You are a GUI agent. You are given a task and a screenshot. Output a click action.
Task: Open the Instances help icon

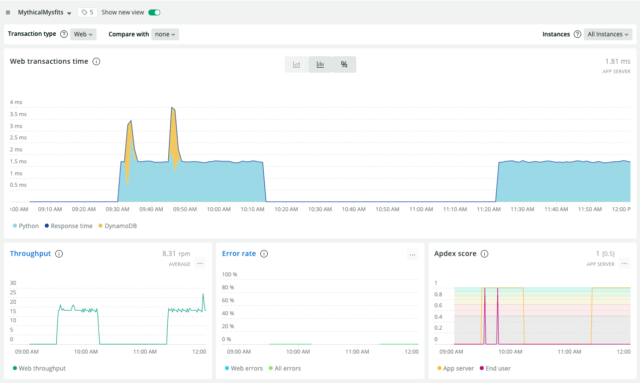(577, 34)
